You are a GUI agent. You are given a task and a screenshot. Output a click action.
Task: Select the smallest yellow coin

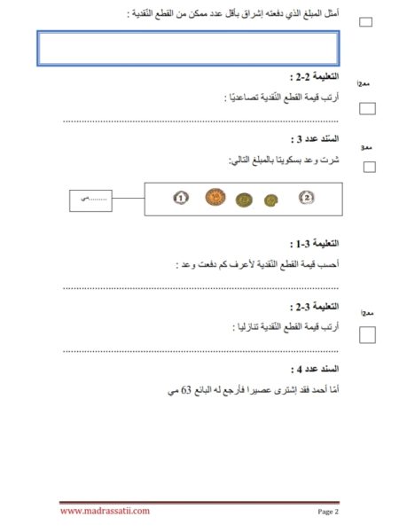pyautogui.click(x=271, y=200)
